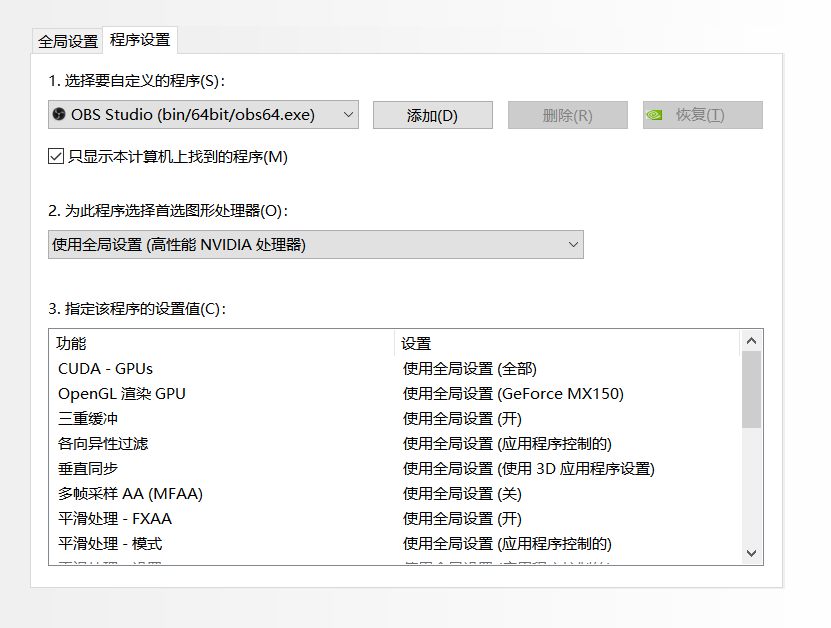831x628 pixels.
Task: Click the NVIDIA logo on restore button
Action: [655, 114]
